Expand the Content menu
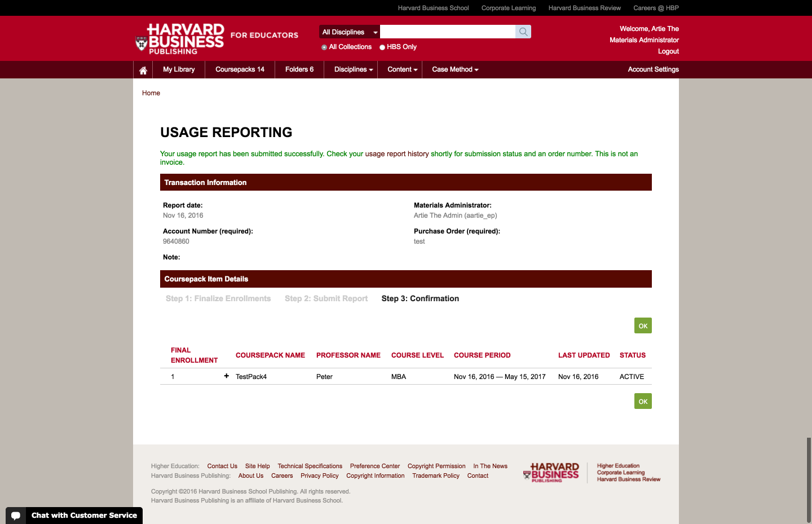The image size is (812, 524). coord(403,69)
